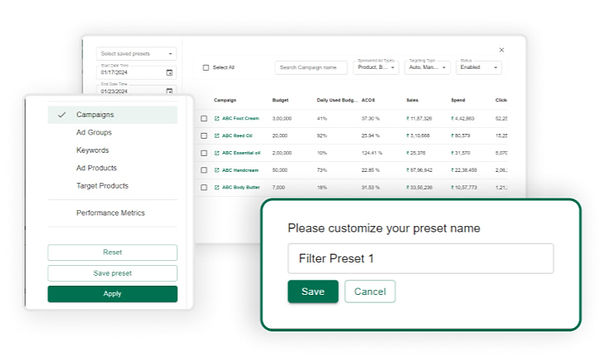Image resolution: width=600 pixels, height=363 pixels.
Task: Open external link icon for ABC Foot Cream
Action: (x=217, y=119)
